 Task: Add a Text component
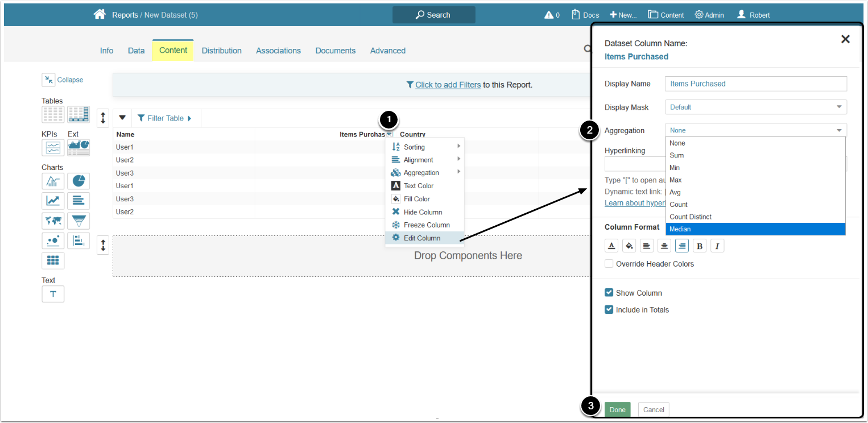tap(53, 294)
